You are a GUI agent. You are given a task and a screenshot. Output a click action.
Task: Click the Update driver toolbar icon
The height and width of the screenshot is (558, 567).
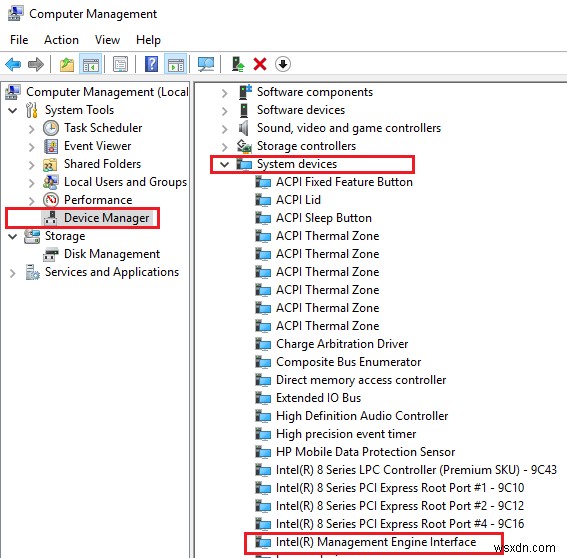(x=238, y=64)
